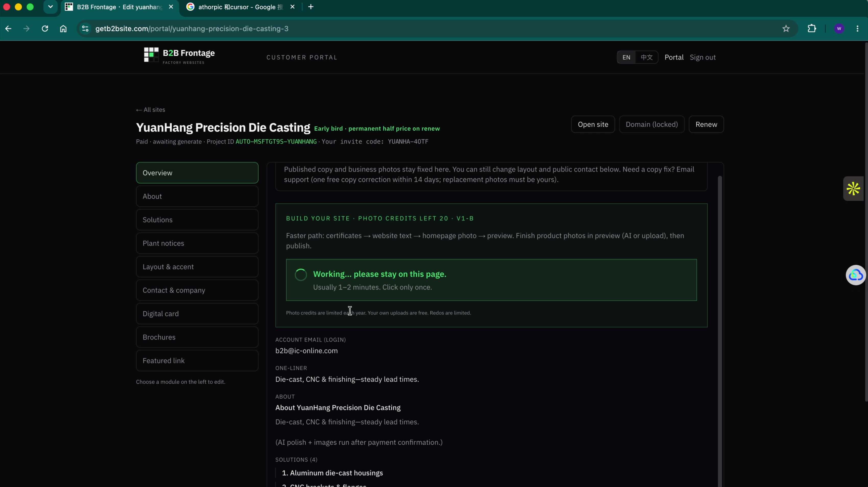Expand the tab search dropdown arrow

[x=51, y=7]
